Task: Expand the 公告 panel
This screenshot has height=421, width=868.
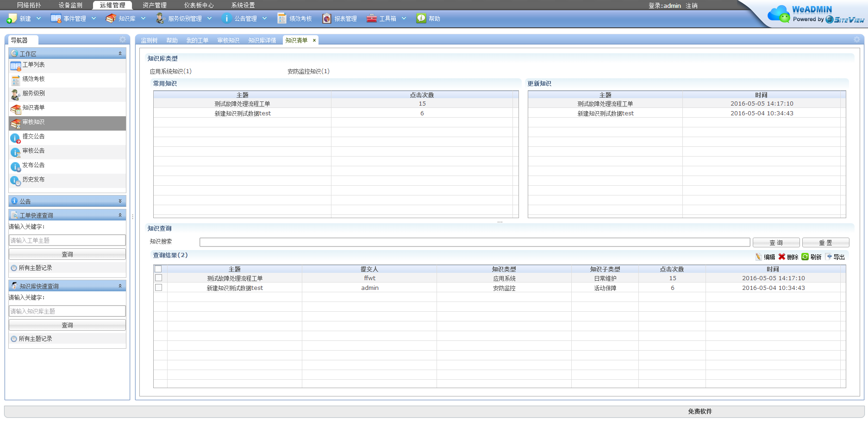Action: pyautogui.click(x=120, y=201)
